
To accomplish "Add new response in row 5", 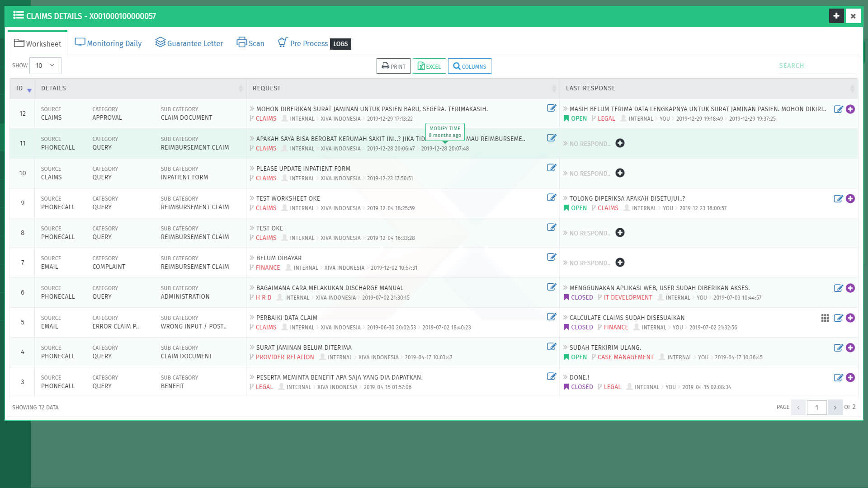I will tap(850, 318).
